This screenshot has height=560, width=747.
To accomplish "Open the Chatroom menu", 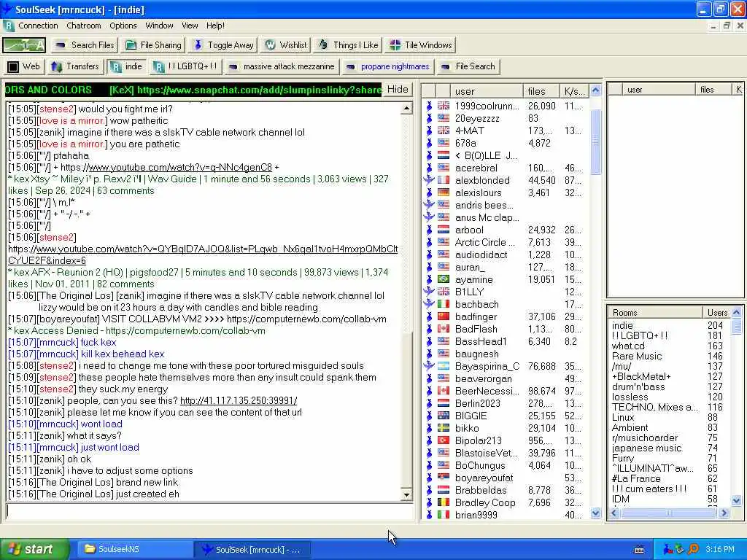I will click(84, 26).
